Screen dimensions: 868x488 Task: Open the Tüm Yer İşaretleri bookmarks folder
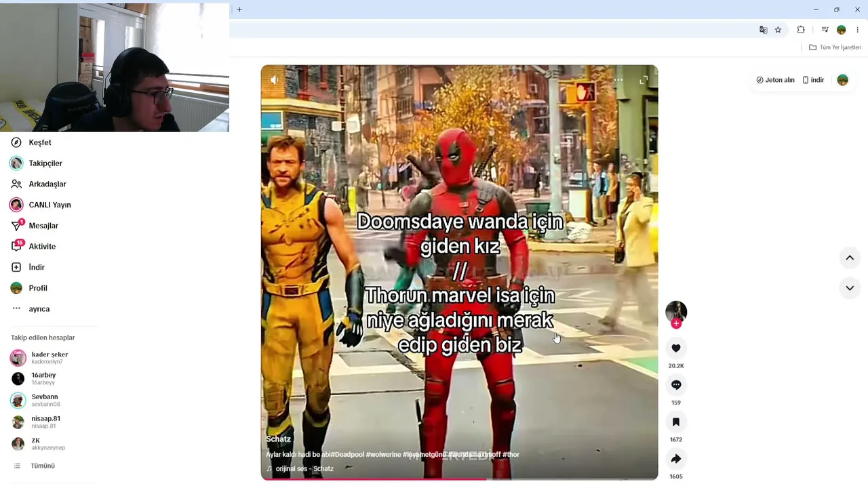(x=835, y=47)
